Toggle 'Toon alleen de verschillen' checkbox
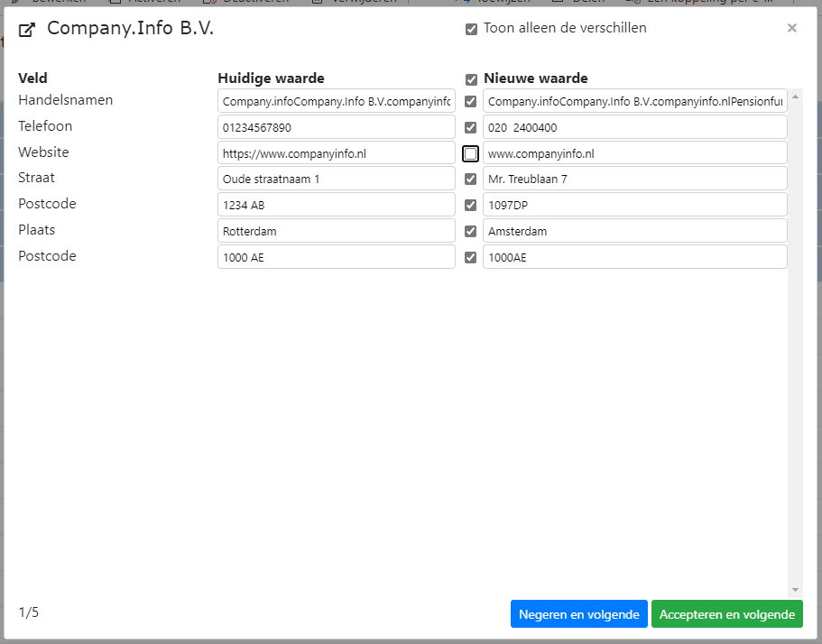The image size is (822, 644). point(471,29)
